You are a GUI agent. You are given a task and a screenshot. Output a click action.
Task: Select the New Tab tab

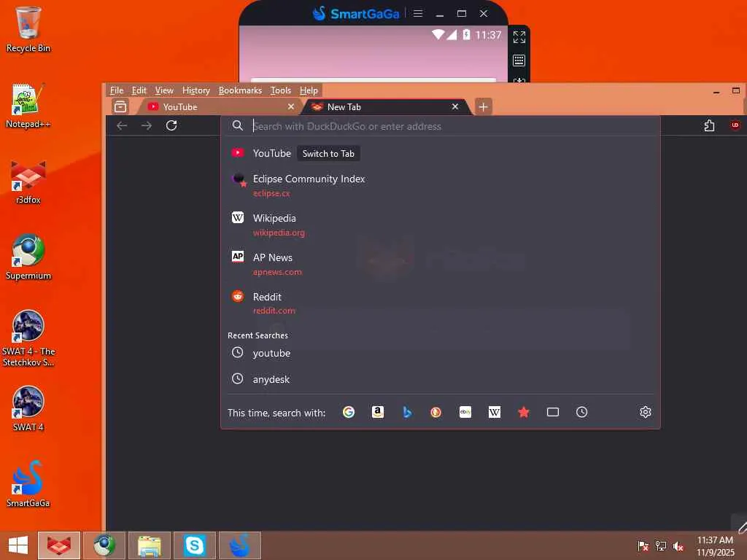[386, 106]
